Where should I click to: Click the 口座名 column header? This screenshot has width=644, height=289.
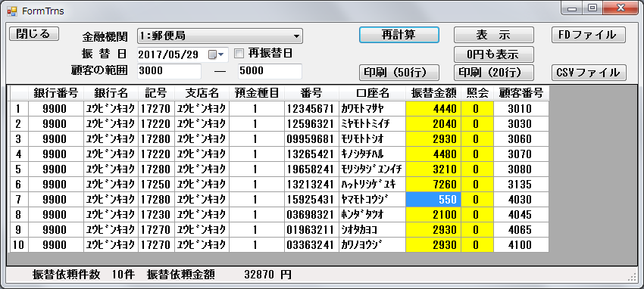[372, 93]
